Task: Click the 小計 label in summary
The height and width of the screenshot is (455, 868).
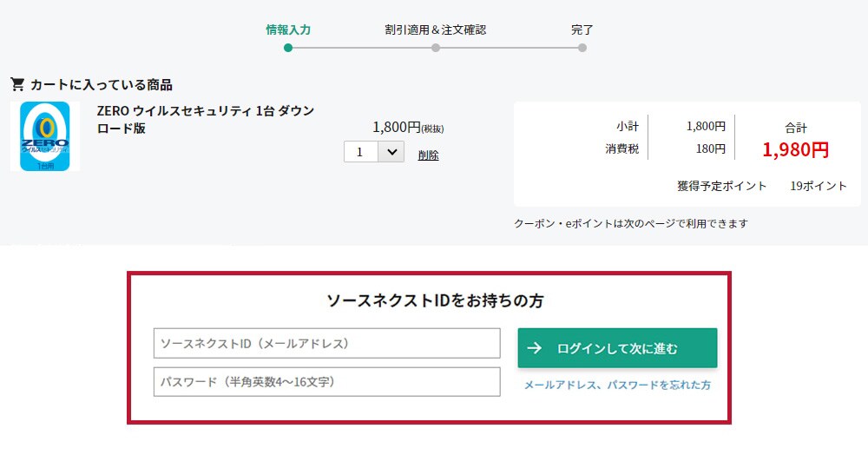Action: [628, 126]
